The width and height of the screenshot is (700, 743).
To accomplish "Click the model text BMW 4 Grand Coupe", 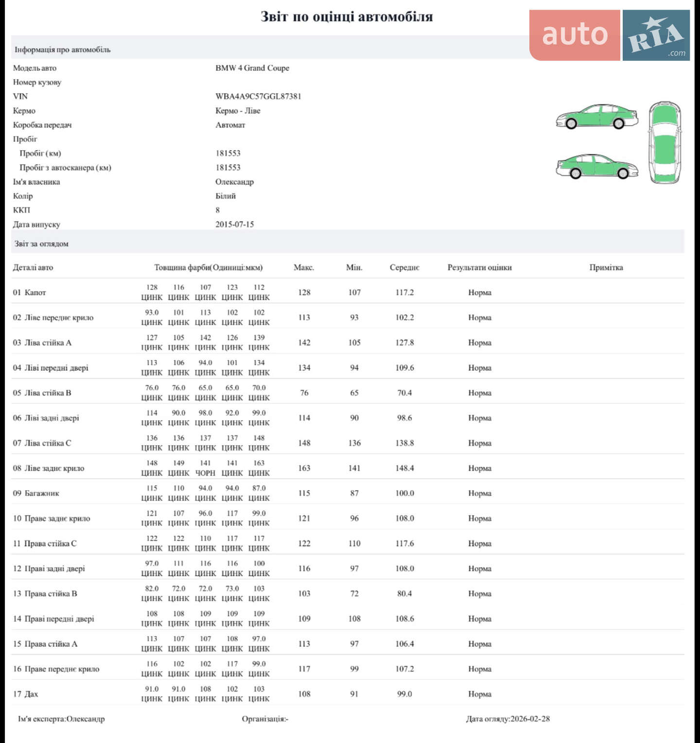I will [x=252, y=68].
